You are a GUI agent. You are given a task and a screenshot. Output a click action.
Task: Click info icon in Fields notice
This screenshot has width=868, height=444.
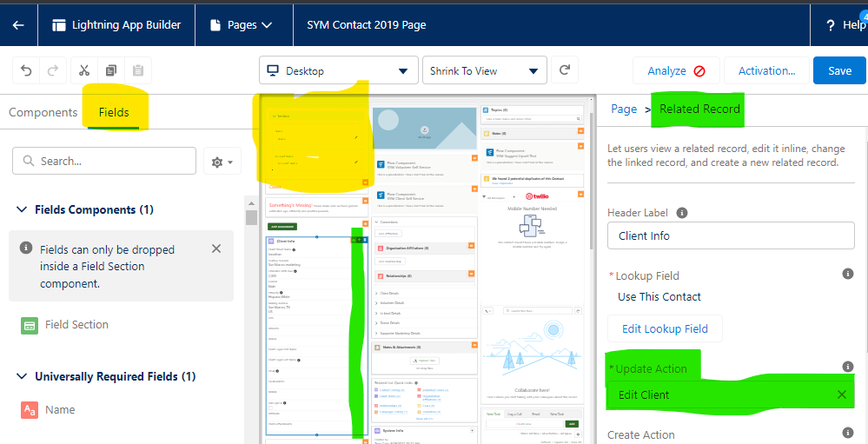pyautogui.click(x=25, y=248)
